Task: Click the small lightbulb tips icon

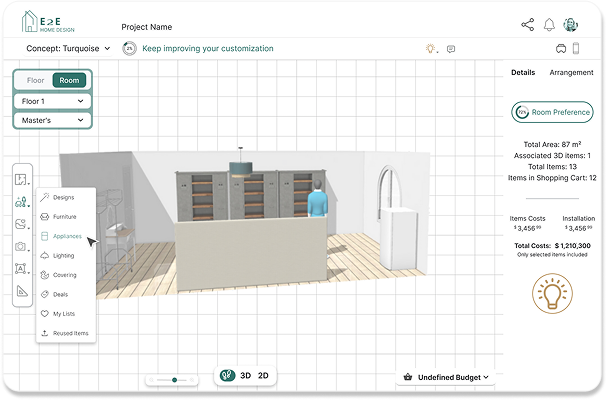Action: 430,48
